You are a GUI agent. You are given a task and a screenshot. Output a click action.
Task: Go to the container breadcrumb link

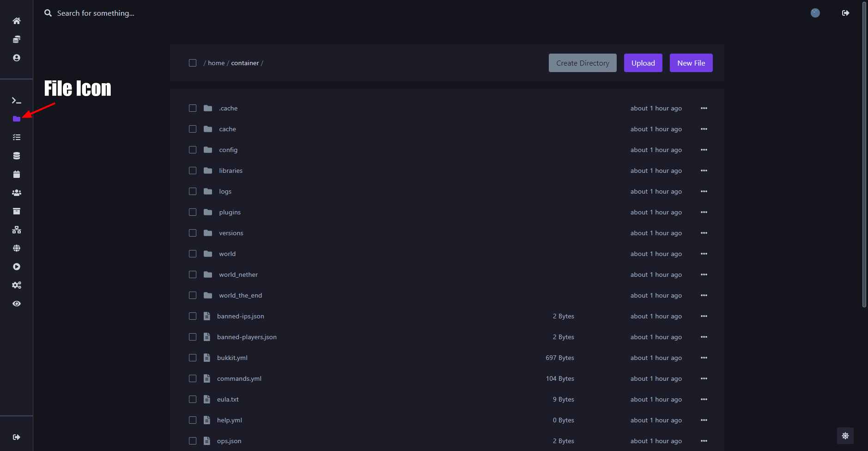coord(245,63)
